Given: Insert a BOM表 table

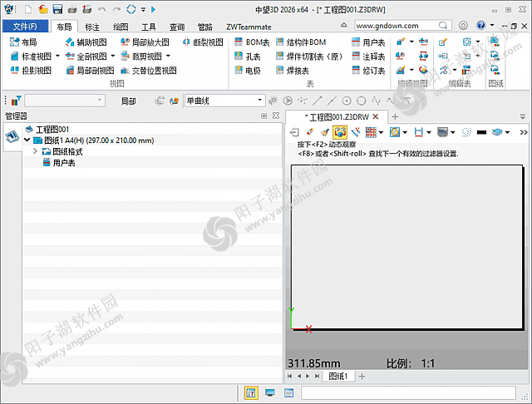Looking at the screenshot, I should pyautogui.click(x=252, y=42).
